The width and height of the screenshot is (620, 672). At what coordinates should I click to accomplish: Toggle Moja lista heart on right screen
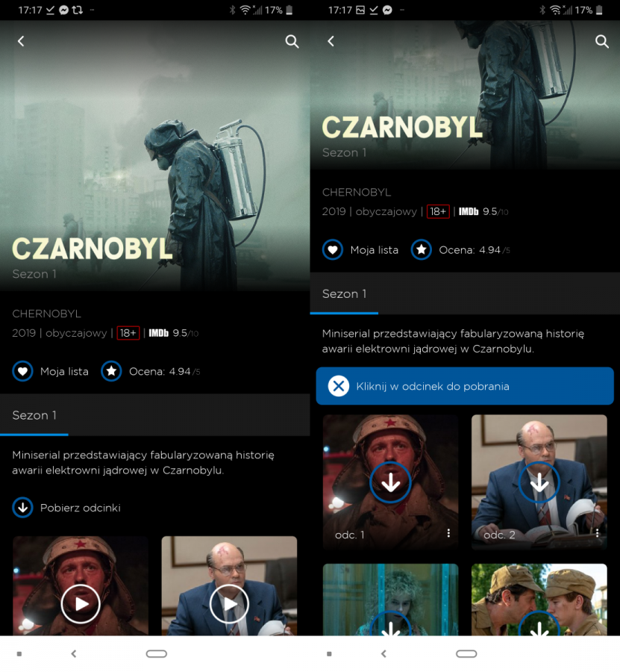[x=333, y=250]
